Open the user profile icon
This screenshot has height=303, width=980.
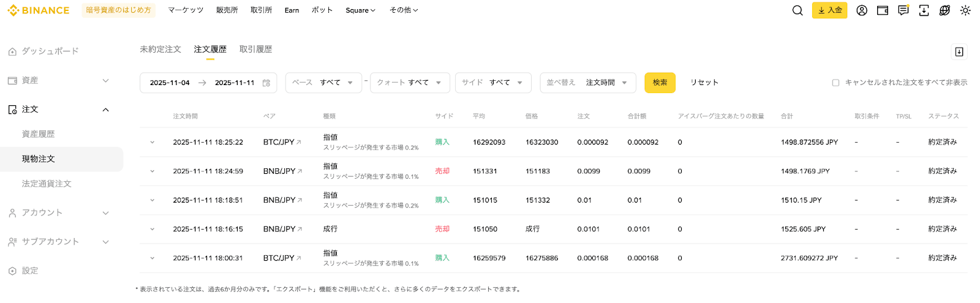(x=862, y=10)
